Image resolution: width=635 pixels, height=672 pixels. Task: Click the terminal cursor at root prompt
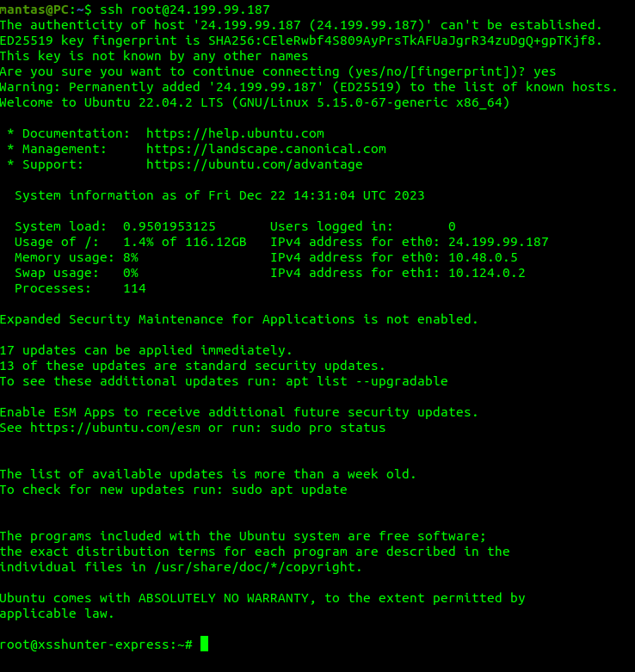pyautogui.click(x=205, y=644)
